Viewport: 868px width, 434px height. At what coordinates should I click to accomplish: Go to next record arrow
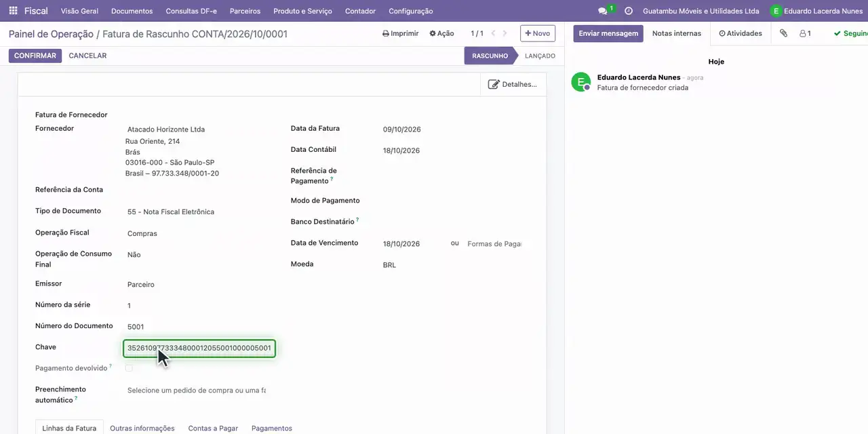pyautogui.click(x=505, y=33)
